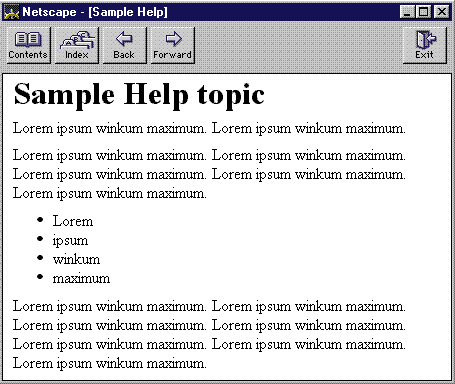Go Back with left arrow button

(x=125, y=45)
